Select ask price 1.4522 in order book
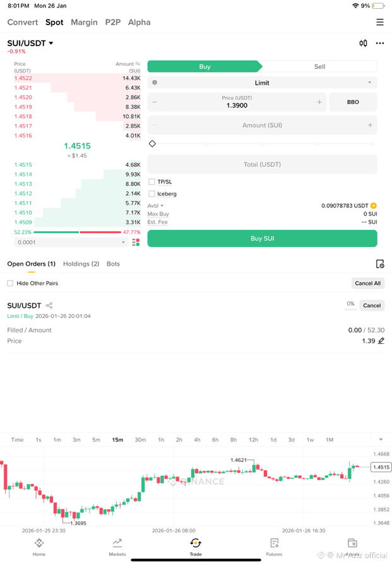 point(23,78)
